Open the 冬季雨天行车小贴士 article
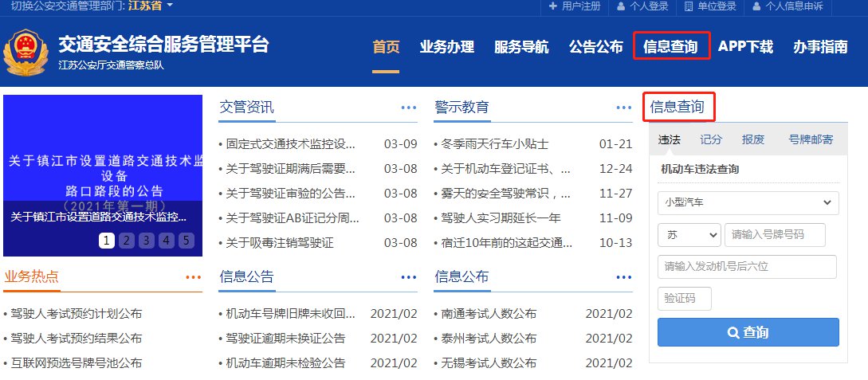The width and height of the screenshot is (868, 380). click(494, 144)
